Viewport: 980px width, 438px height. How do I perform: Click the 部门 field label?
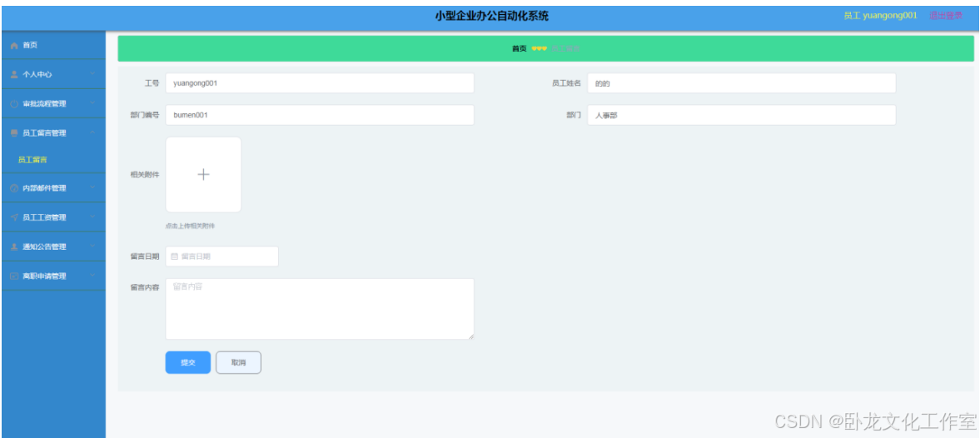pos(574,115)
